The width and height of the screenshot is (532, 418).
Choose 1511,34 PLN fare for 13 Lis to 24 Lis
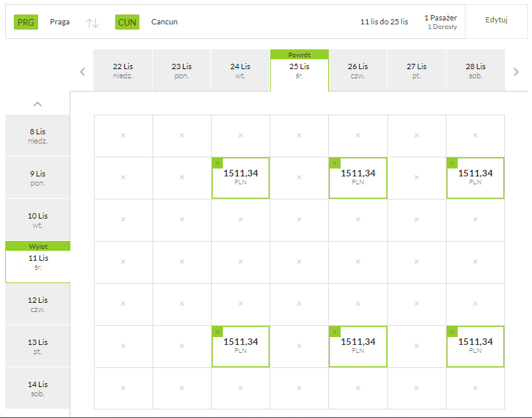tap(241, 346)
